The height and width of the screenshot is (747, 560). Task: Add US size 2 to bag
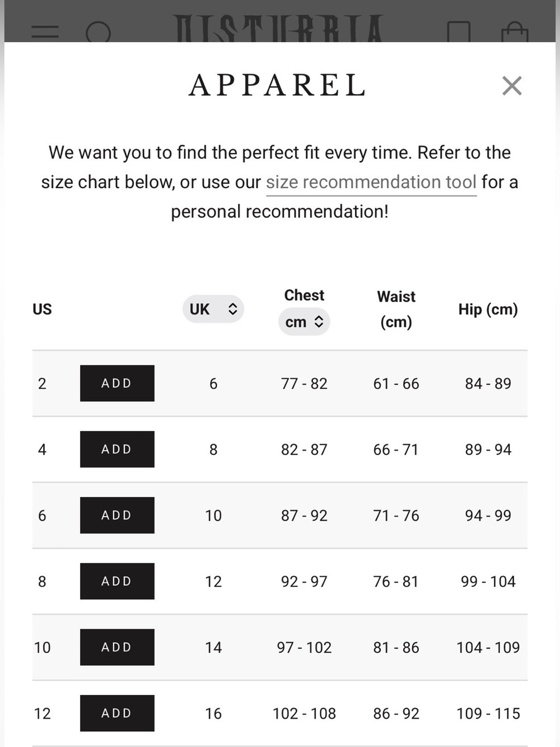tap(117, 383)
